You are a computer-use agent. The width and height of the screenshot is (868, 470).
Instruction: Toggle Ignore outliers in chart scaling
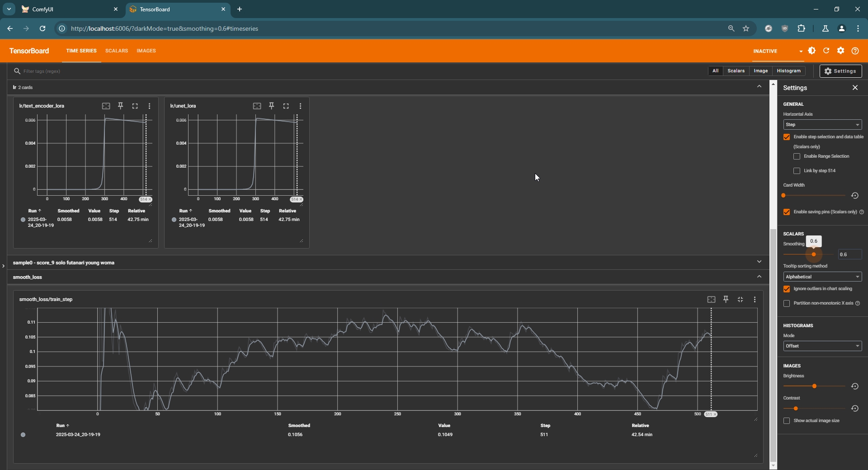787,289
